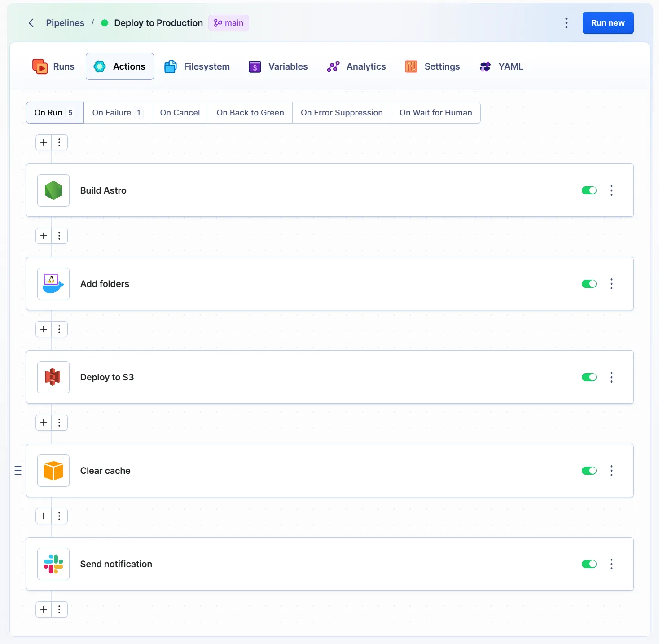659x644 pixels.
Task: Grab the drag handle beside Clear cache
Action: (18, 471)
